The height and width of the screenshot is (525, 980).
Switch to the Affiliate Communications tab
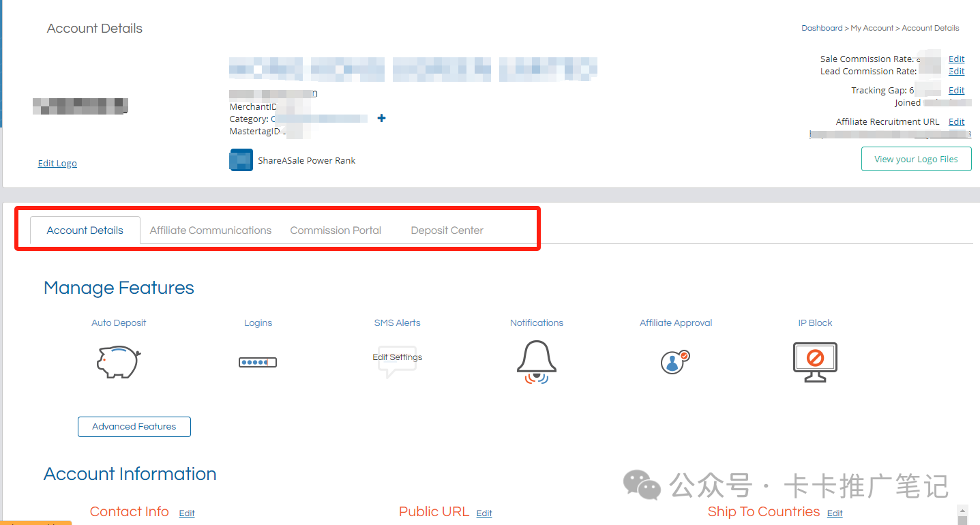coord(210,230)
